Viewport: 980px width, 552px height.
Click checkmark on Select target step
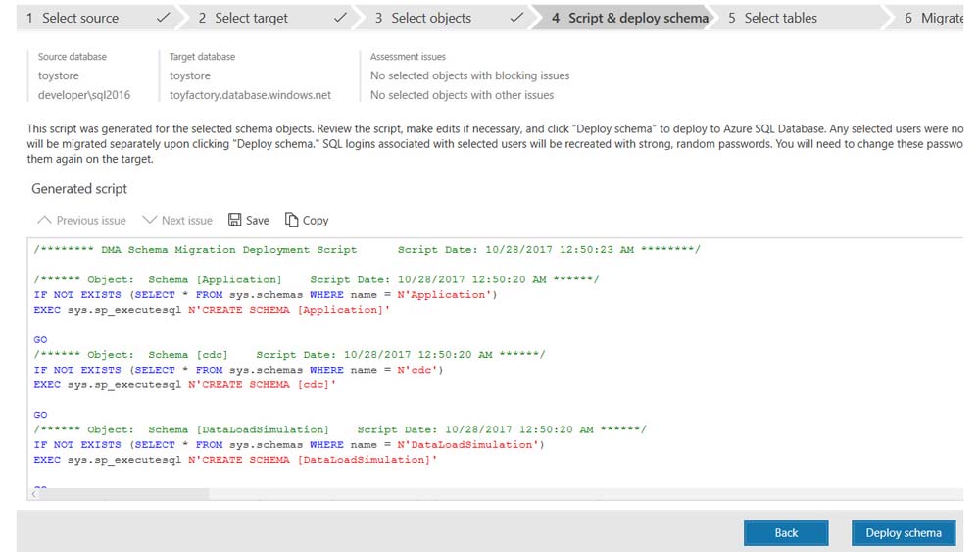[x=340, y=18]
